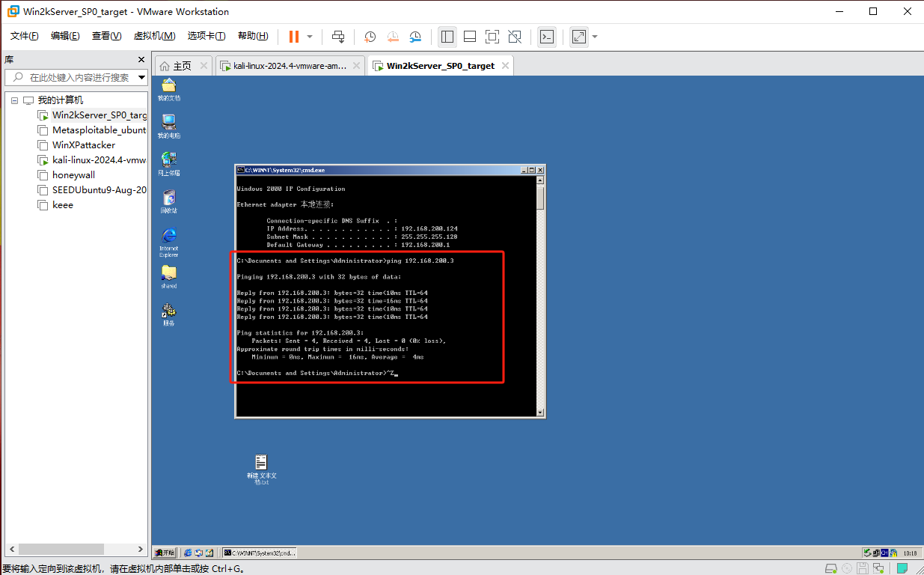Enter full screen mode
The height and width of the screenshot is (575, 924).
click(492, 36)
